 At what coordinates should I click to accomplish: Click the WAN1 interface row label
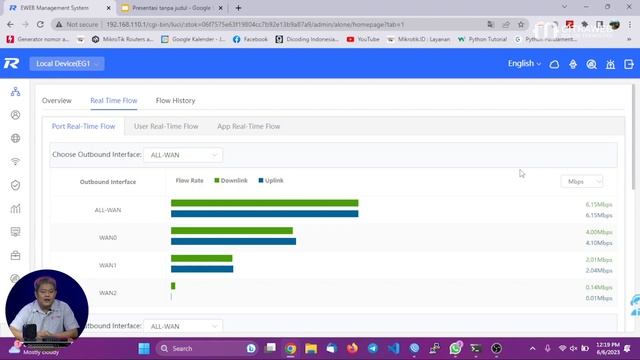[x=108, y=265]
